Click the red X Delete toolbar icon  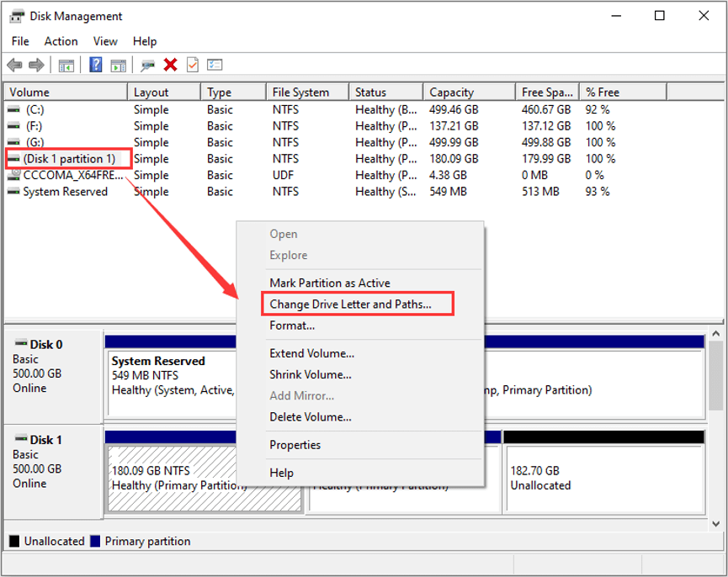click(170, 65)
